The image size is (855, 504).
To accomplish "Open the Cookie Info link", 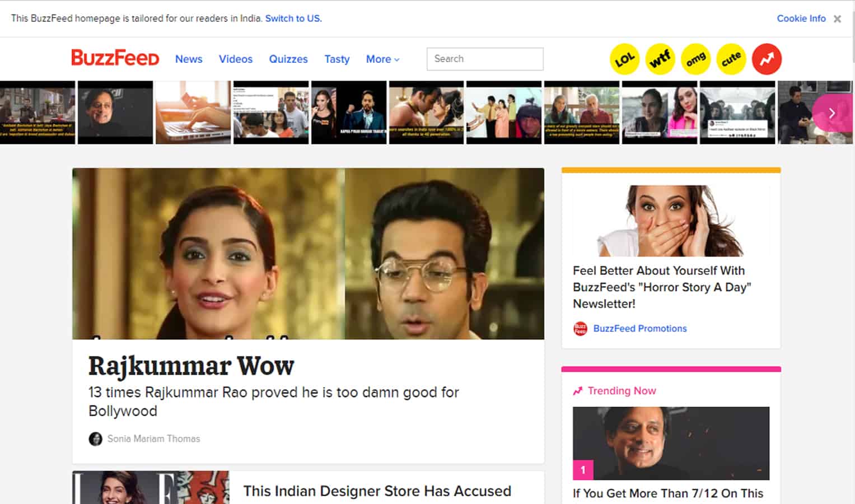I will tap(801, 18).
